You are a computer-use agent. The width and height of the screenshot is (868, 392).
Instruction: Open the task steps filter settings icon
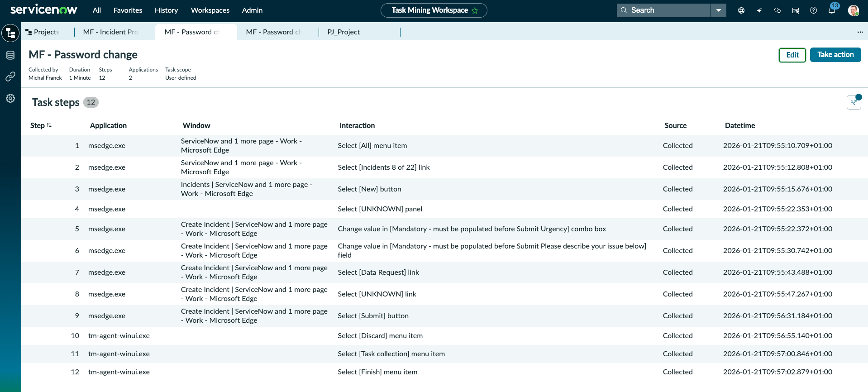pos(854,102)
